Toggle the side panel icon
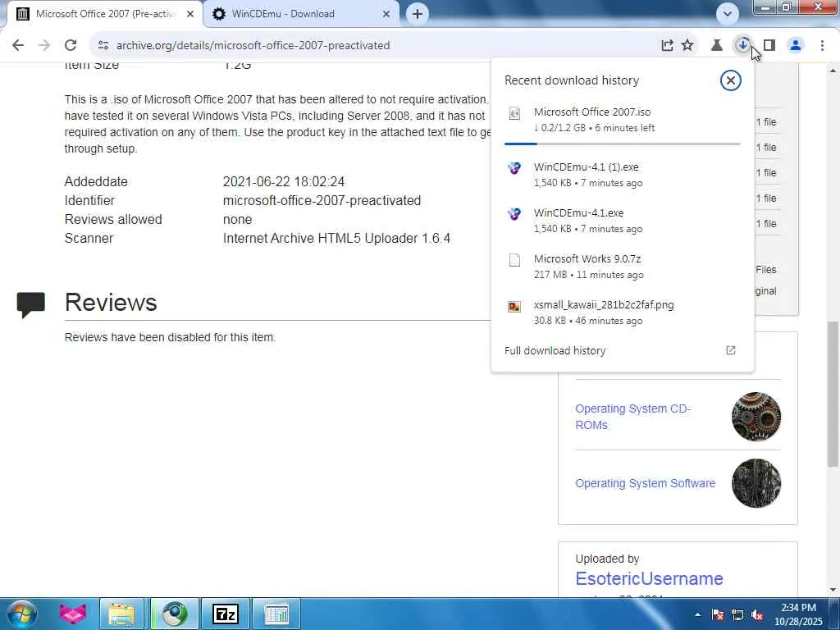Screen dimensions: 840x630 (x=769, y=46)
